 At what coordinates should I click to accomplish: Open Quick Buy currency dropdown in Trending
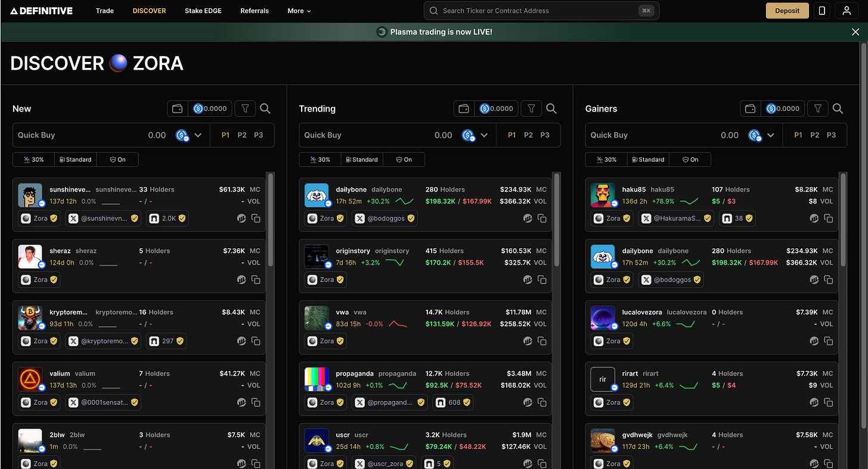click(x=476, y=135)
